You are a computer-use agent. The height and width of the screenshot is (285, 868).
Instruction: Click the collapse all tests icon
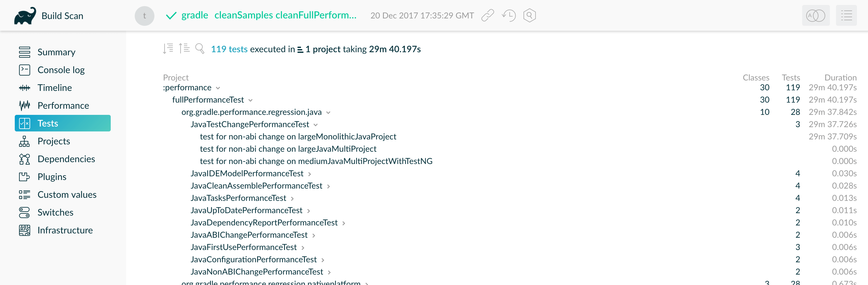pyautogui.click(x=184, y=49)
